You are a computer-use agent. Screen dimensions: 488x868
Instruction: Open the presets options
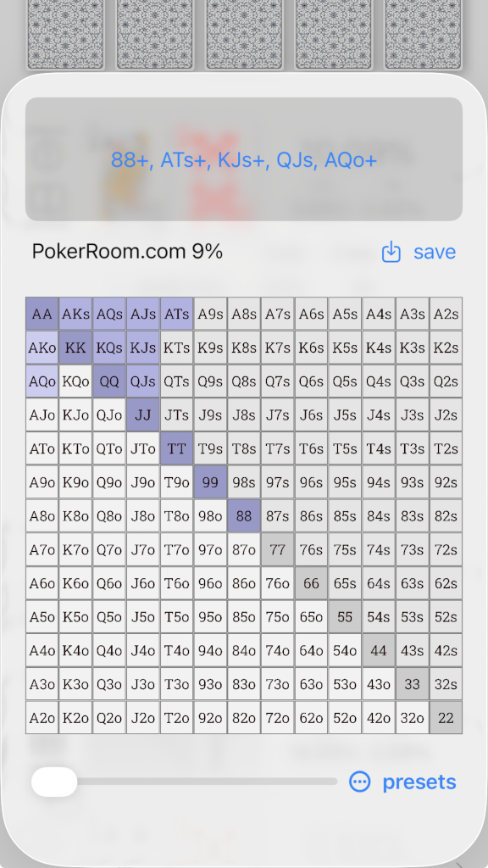[x=420, y=782]
